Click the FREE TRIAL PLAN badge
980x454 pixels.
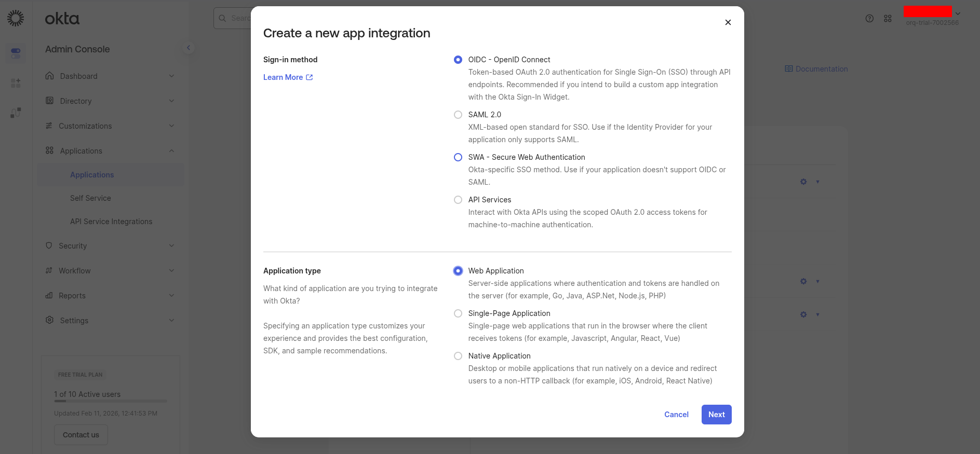point(80,375)
